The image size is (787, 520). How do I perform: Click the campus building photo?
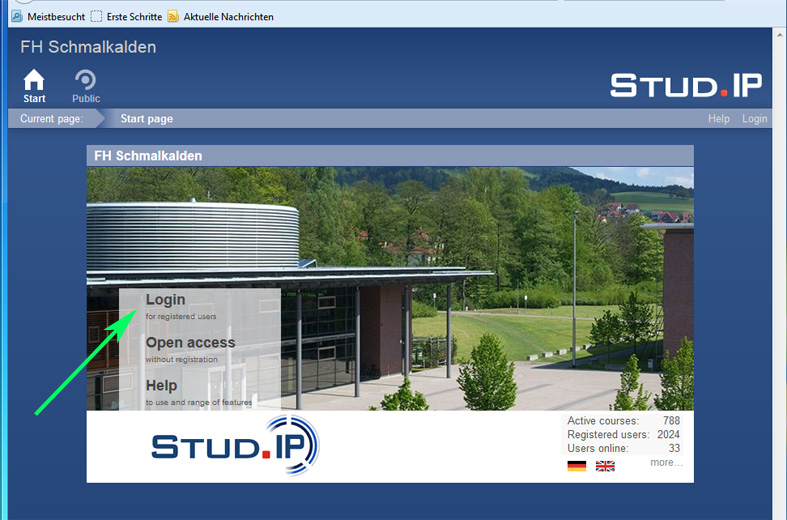390,289
